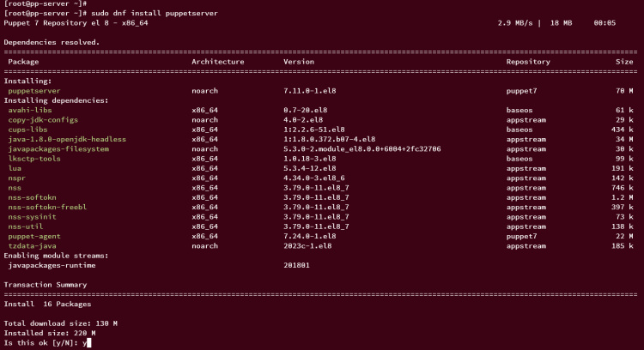Screen dimensions: 644x350
Task: Click the nss-softokn-freebl package entry
Action: click(x=45, y=206)
